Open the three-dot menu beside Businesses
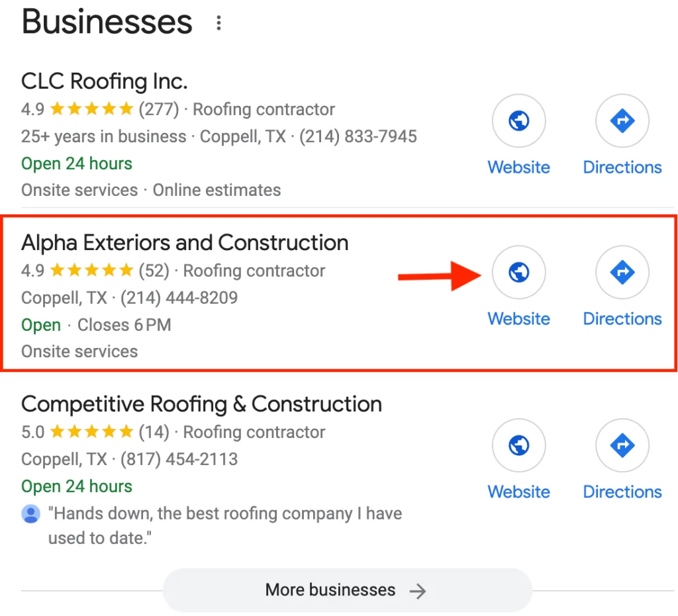The width and height of the screenshot is (678, 616). pos(218,23)
